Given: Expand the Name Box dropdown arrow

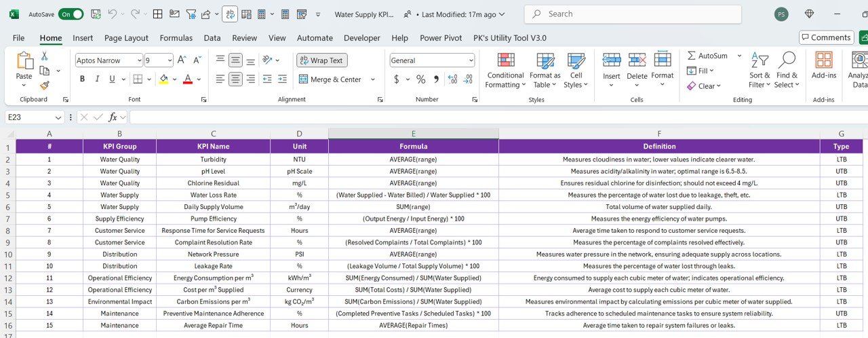Looking at the screenshot, I should pyautogui.click(x=58, y=117).
